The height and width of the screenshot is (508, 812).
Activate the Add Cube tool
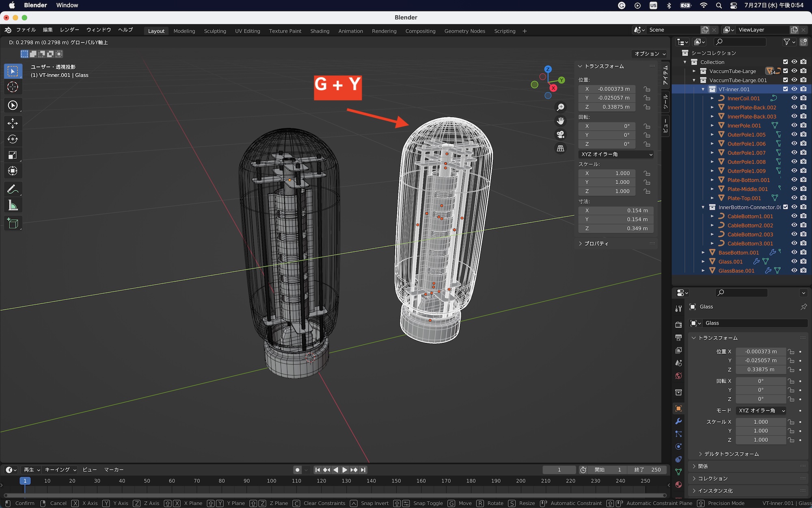pos(13,224)
